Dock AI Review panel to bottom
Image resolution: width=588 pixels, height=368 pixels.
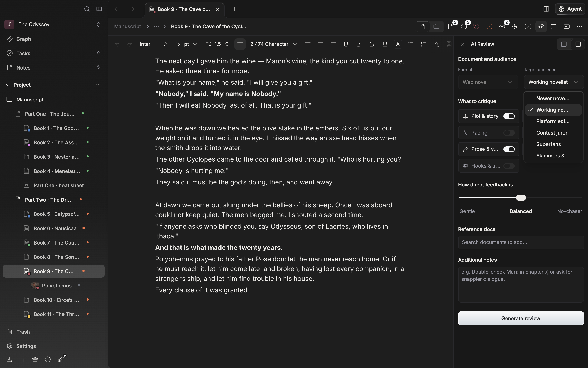pos(564,44)
